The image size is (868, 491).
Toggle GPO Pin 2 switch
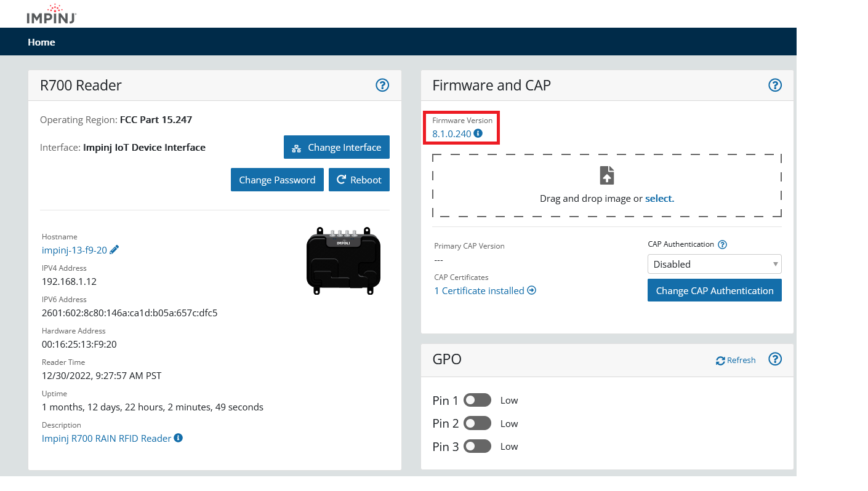point(477,423)
